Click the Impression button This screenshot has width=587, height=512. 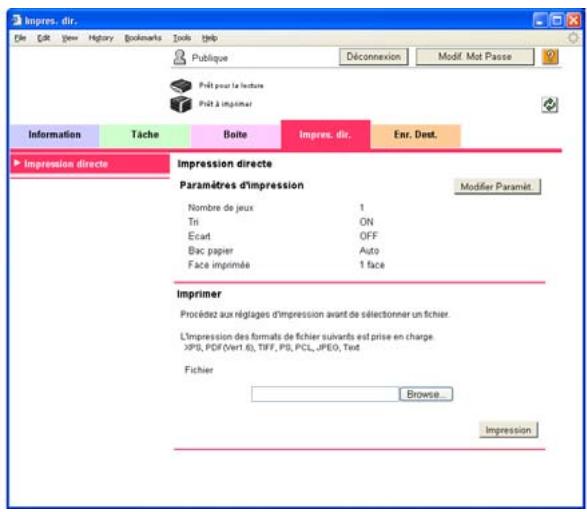click(508, 430)
